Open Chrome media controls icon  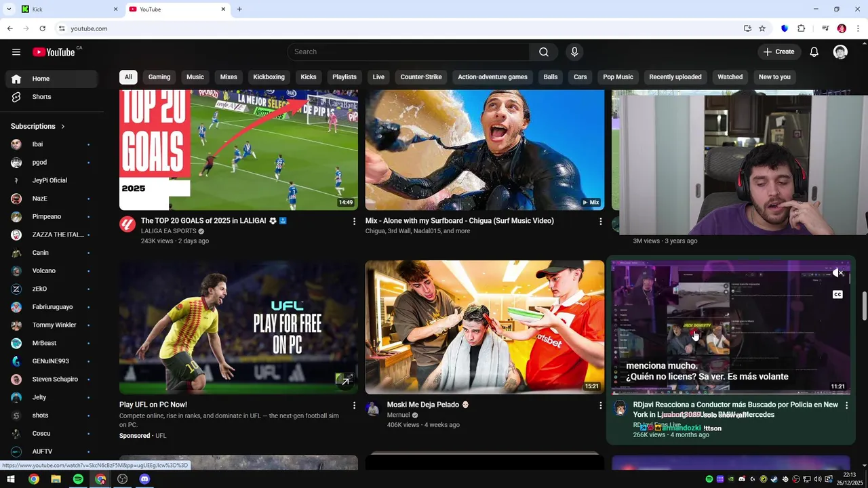(x=825, y=28)
